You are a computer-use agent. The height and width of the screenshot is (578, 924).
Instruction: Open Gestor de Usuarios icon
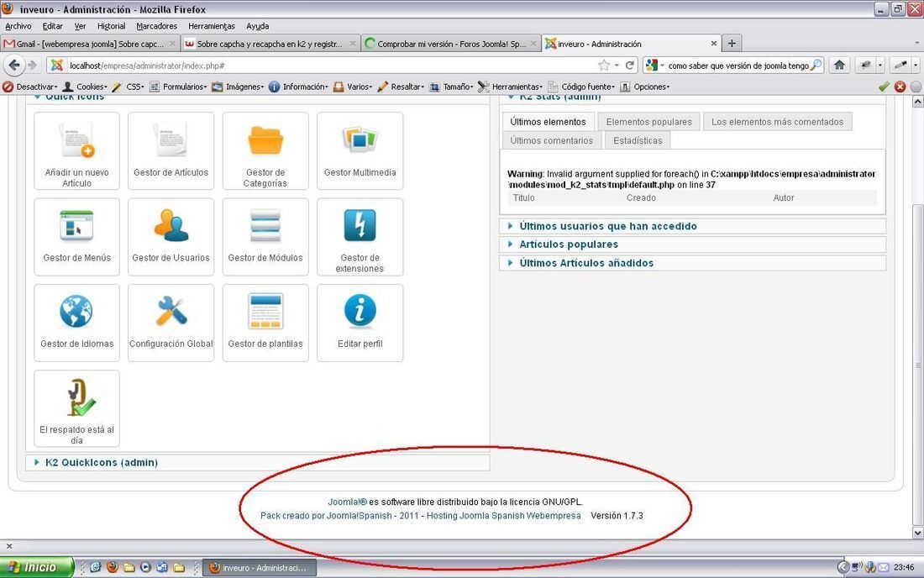[171, 237]
